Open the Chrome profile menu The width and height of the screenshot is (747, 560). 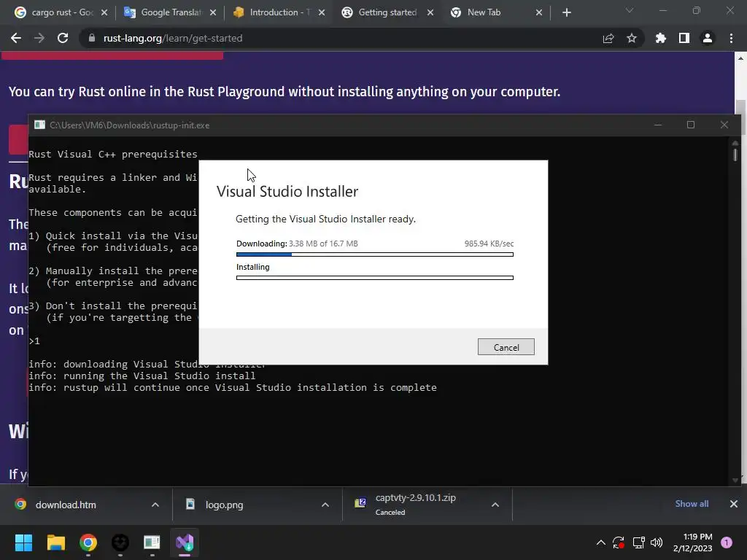pyautogui.click(x=708, y=38)
